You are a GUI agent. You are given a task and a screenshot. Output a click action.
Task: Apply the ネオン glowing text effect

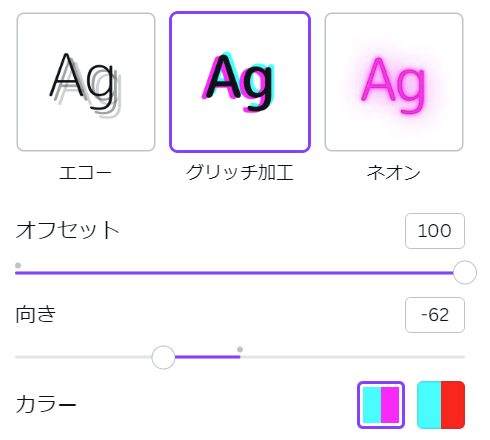[394, 82]
